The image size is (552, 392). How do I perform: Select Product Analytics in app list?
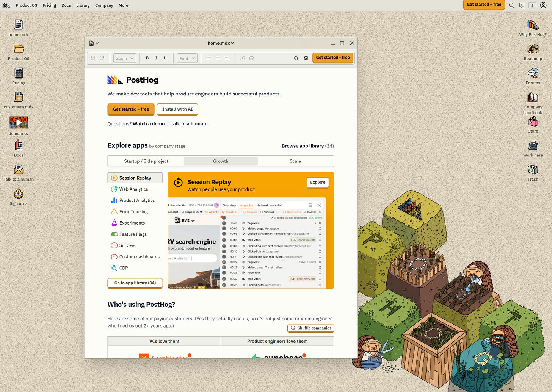pos(135,200)
